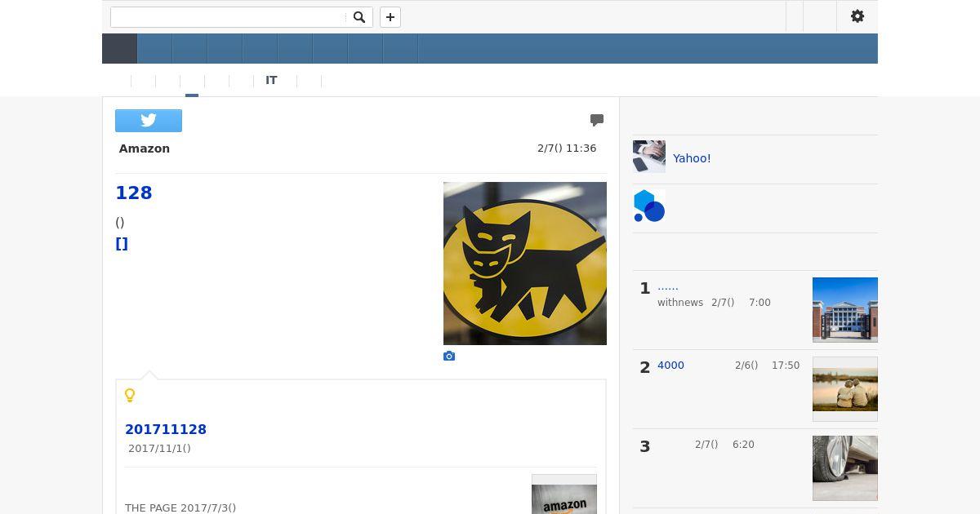Screen dimensions: 980x514
Task: Click the plus button beside search
Action: pos(390,17)
